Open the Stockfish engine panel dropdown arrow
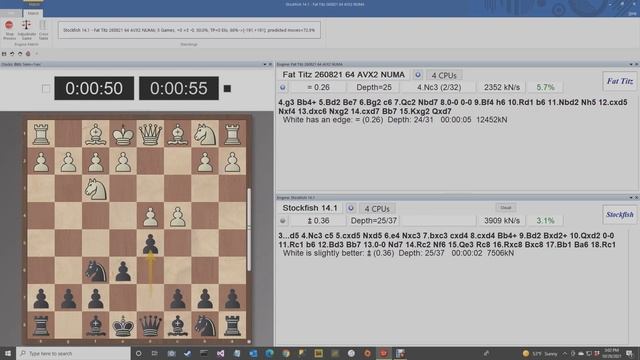The image size is (640, 360). [631, 198]
